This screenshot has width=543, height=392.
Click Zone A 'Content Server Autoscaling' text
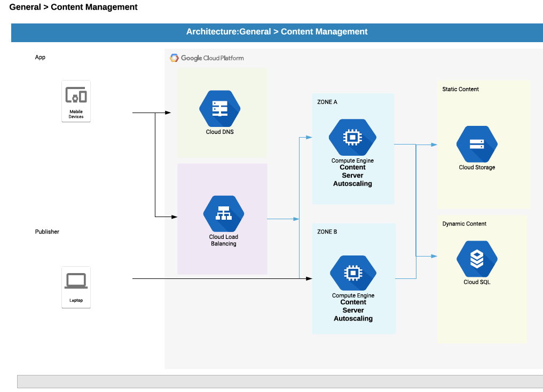point(352,175)
